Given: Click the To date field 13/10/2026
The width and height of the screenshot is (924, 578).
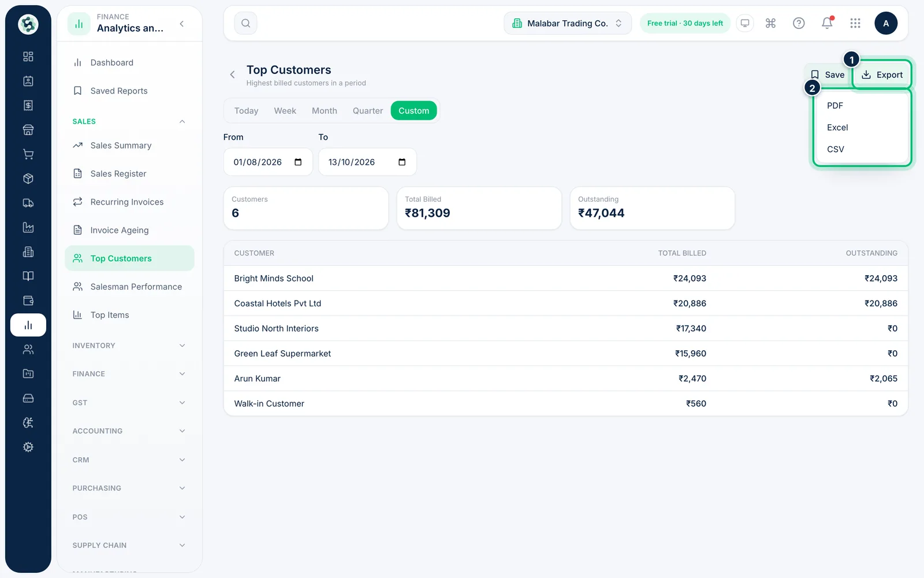Looking at the screenshot, I should tap(367, 162).
